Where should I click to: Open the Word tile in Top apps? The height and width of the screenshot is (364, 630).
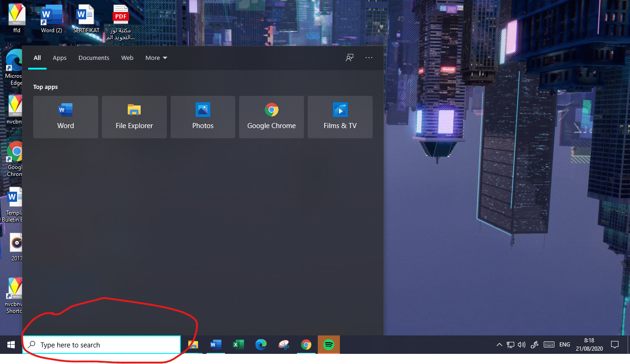point(65,117)
